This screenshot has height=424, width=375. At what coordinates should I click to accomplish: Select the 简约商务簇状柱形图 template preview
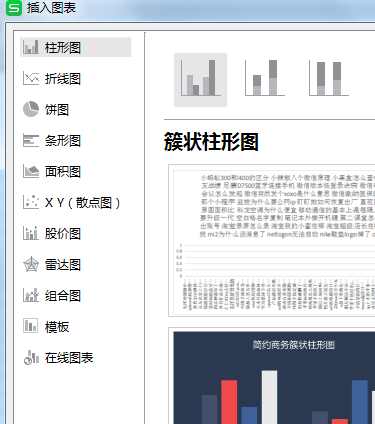point(272,376)
